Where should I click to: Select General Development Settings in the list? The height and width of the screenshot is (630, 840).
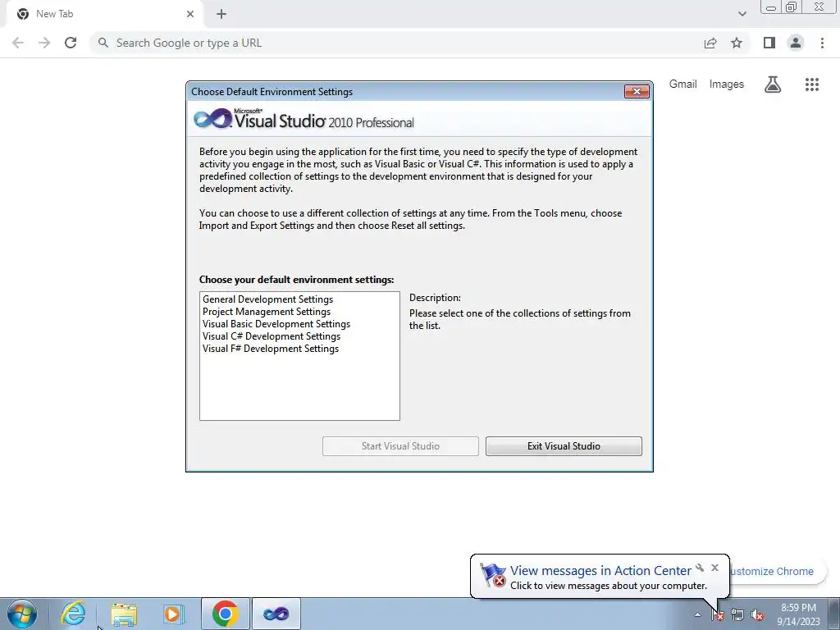coord(268,299)
